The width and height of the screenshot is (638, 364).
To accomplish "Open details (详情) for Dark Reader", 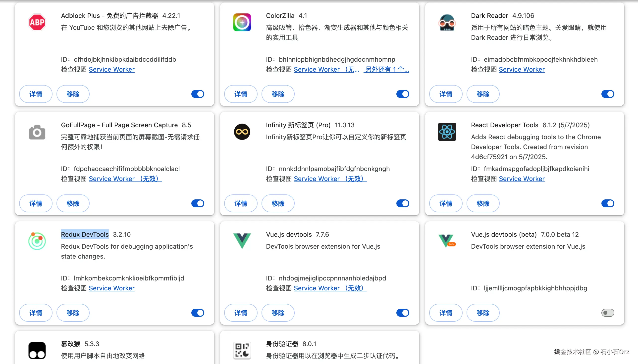I will (446, 94).
